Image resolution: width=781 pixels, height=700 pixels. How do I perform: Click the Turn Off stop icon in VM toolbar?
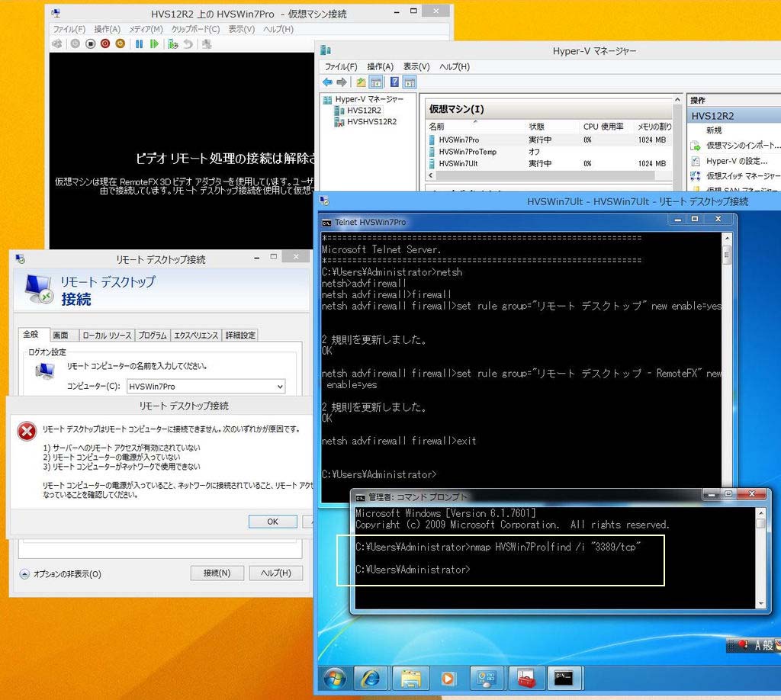[x=90, y=43]
